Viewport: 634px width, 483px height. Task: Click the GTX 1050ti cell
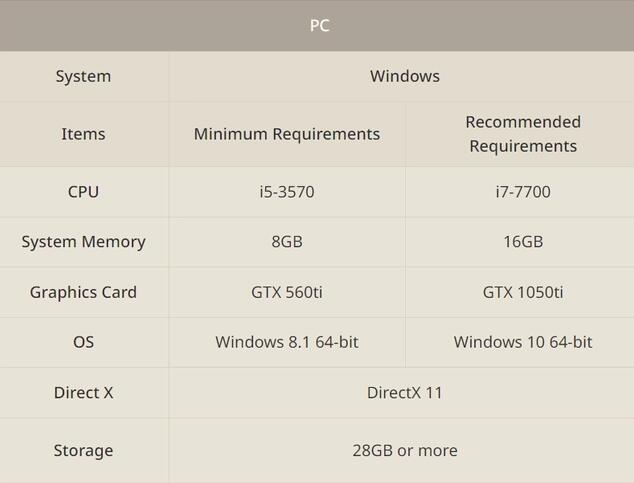[x=522, y=292]
